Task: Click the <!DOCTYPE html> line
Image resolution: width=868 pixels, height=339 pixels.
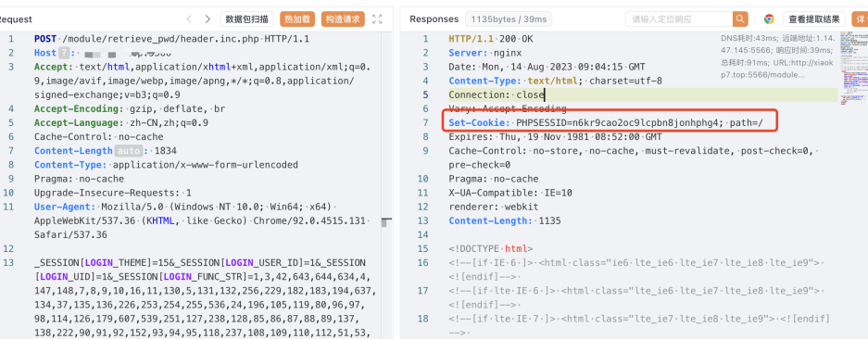Action: pos(491,249)
